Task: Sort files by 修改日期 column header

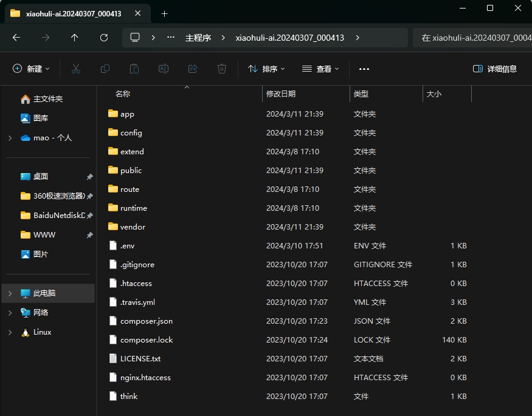Action: click(x=281, y=94)
